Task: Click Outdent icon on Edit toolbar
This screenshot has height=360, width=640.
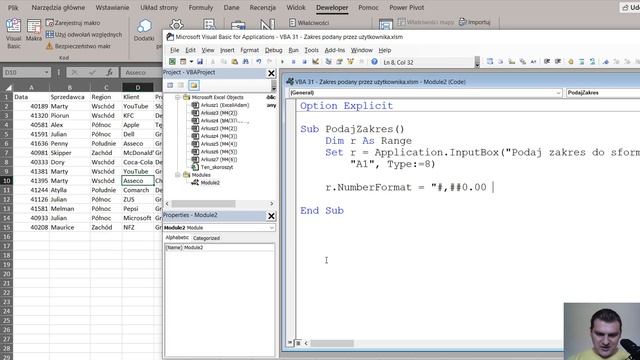Action: (x=558, y=62)
